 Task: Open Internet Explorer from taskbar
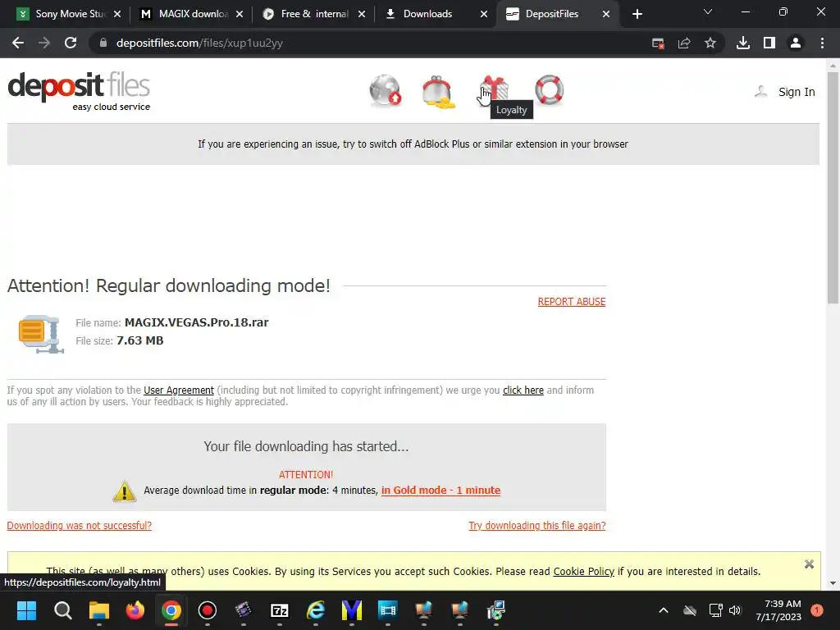pos(316,610)
